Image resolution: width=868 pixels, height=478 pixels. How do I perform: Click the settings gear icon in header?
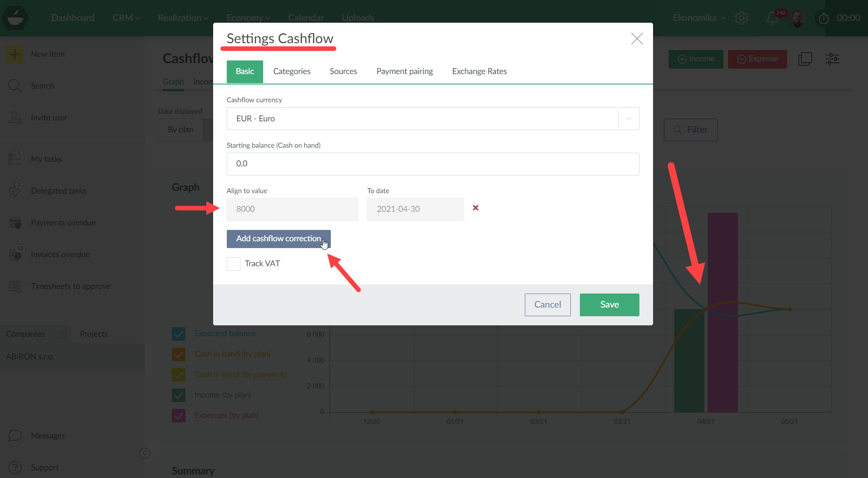(742, 18)
